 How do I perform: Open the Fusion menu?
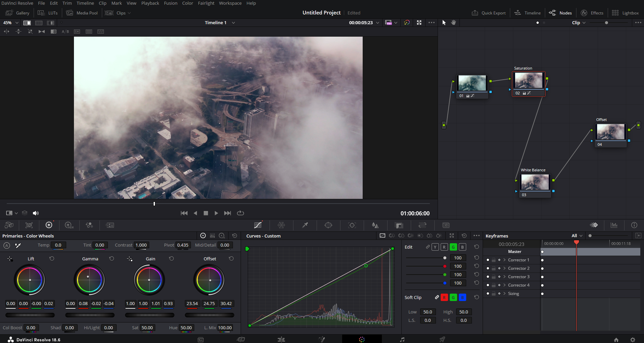coord(170,3)
